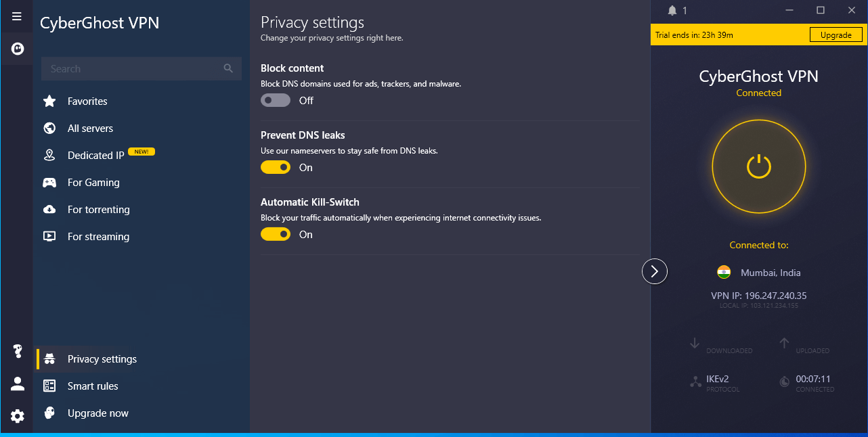
Task: Click the All servers globe icon
Action: (49, 129)
